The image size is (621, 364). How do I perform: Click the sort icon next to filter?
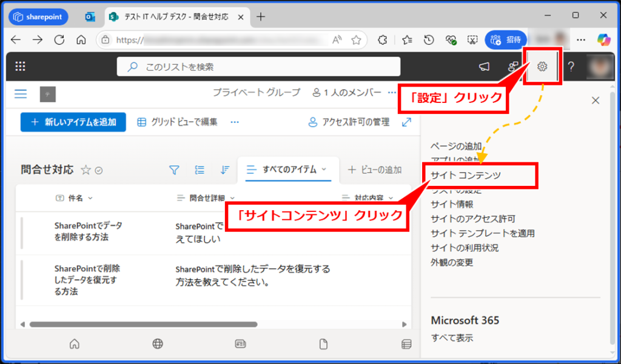pyautogui.click(x=225, y=170)
